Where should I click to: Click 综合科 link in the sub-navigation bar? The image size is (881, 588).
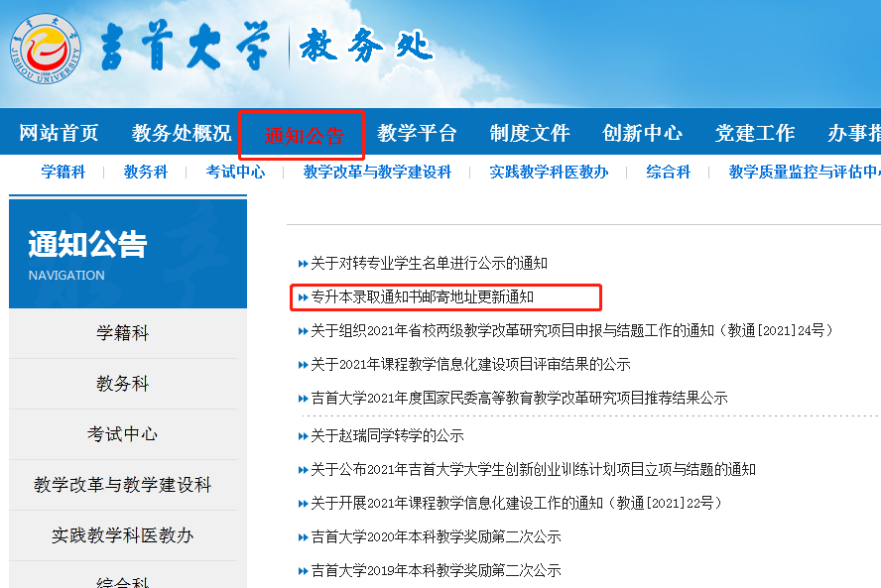click(668, 172)
